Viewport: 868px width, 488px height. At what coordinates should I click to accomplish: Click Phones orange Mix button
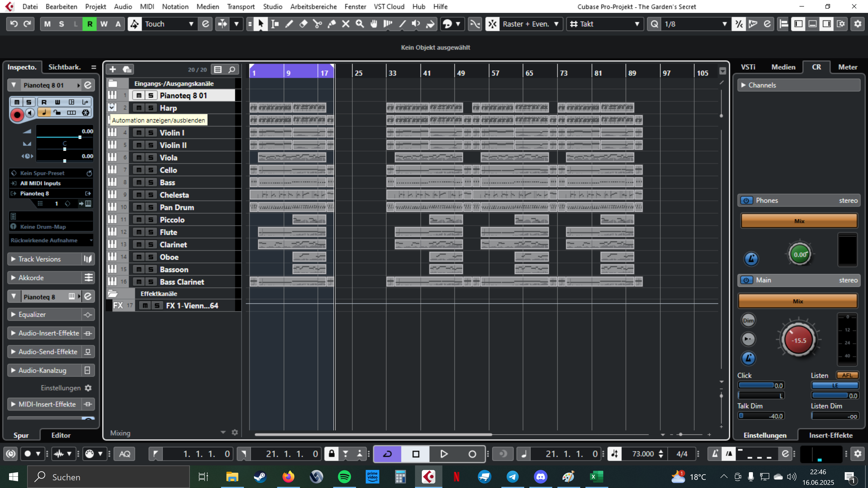(799, 221)
